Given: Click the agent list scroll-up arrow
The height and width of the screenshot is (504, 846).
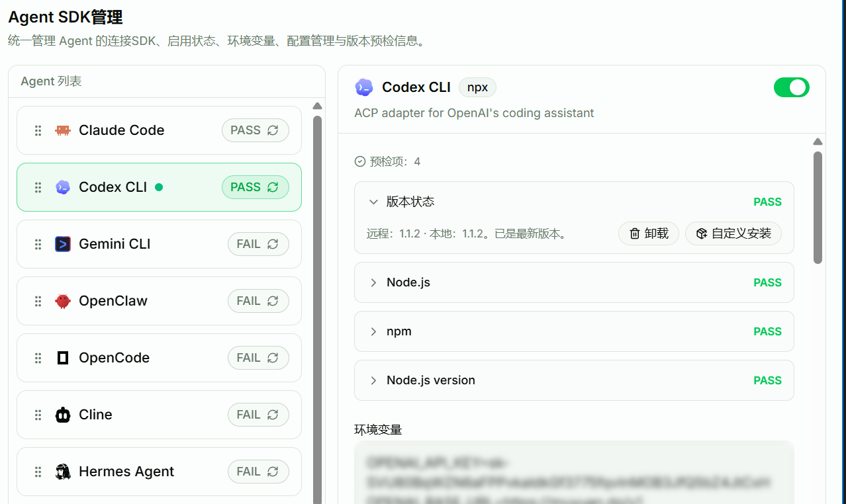Looking at the screenshot, I should pos(317,106).
